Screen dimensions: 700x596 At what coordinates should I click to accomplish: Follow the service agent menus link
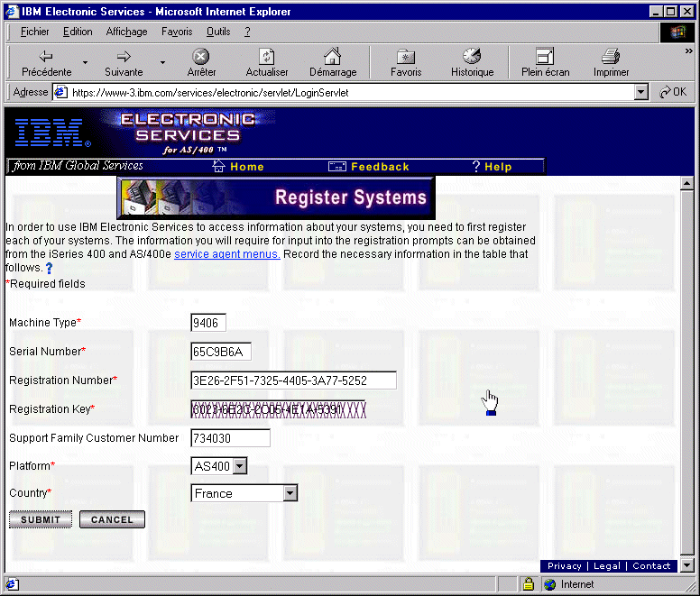(x=226, y=254)
